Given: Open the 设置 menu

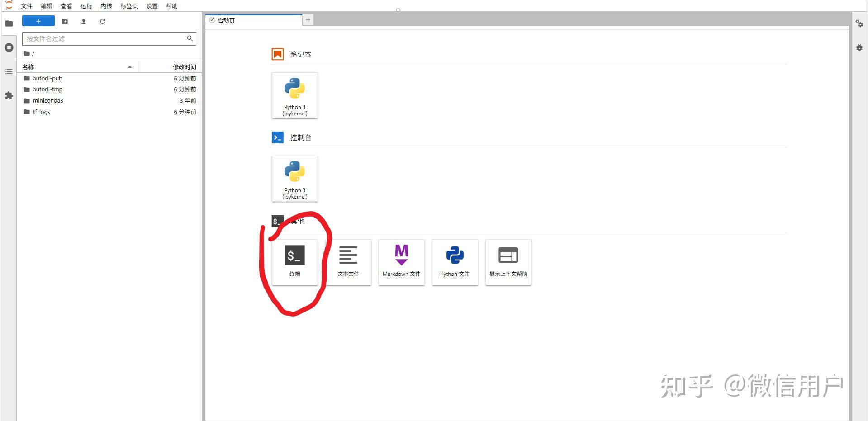Looking at the screenshot, I should tap(152, 6).
